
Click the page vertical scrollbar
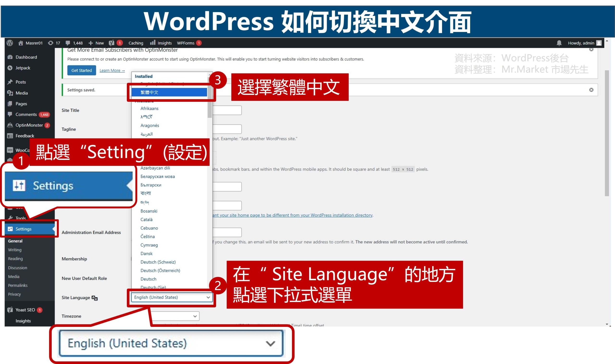click(x=607, y=133)
